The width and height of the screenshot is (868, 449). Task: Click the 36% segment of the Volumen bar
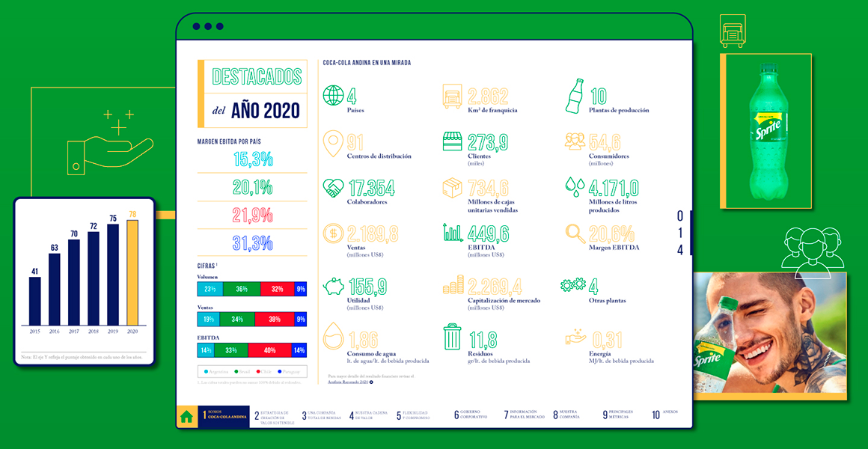242,289
